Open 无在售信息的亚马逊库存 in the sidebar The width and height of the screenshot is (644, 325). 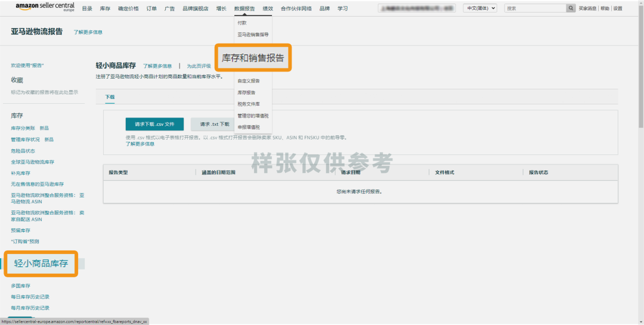tap(38, 184)
